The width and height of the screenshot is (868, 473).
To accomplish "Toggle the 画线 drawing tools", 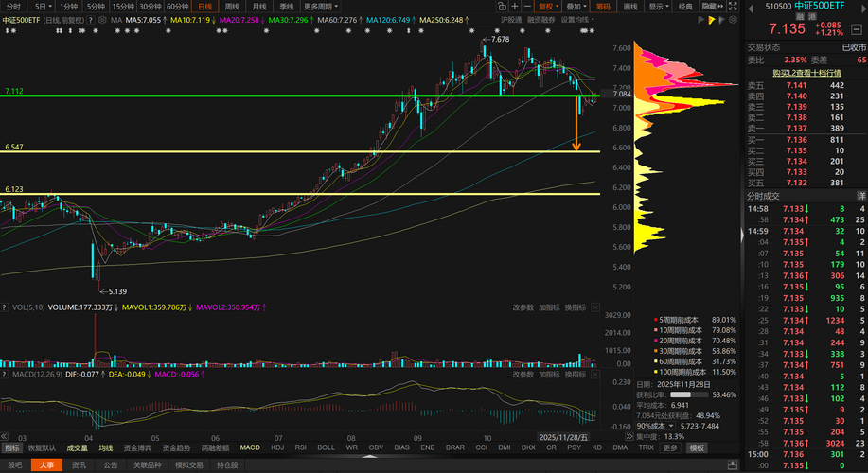I will tap(630, 7).
